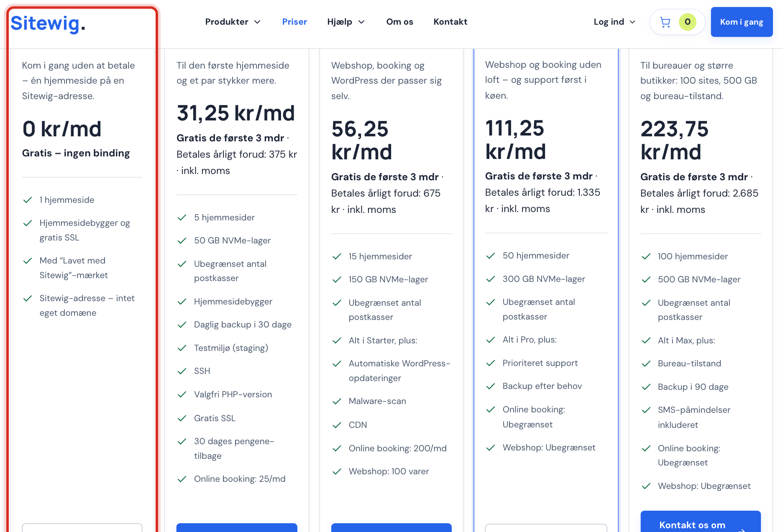The width and height of the screenshot is (783, 532).
Task: Click checkmark beside 50 GB NVMe-lager
Action: pyautogui.click(x=182, y=240)
